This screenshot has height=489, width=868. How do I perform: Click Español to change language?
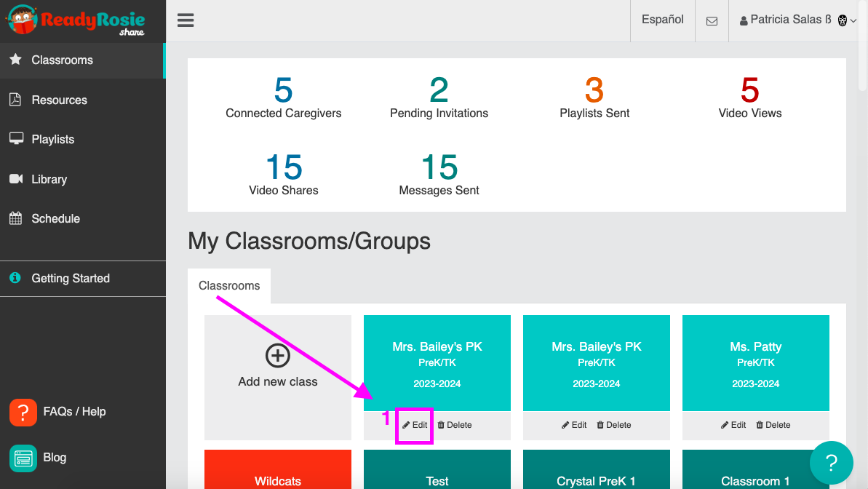click(662, 20)
